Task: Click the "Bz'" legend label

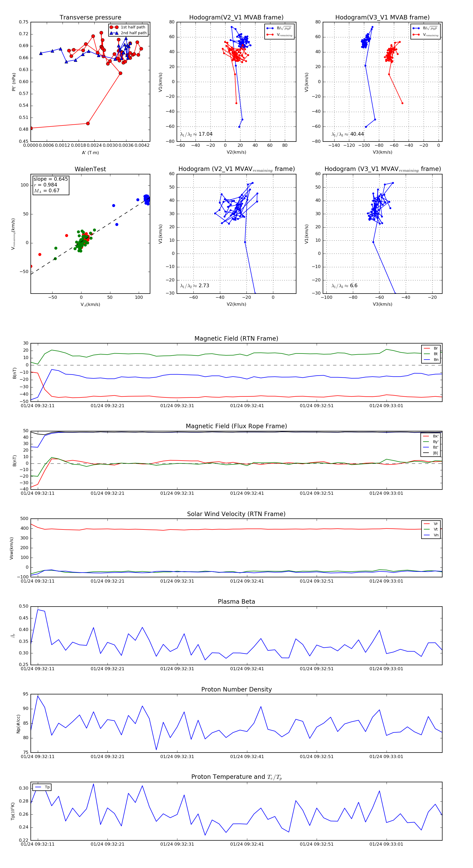Action: pyautogui.click(x=436, y=447)
